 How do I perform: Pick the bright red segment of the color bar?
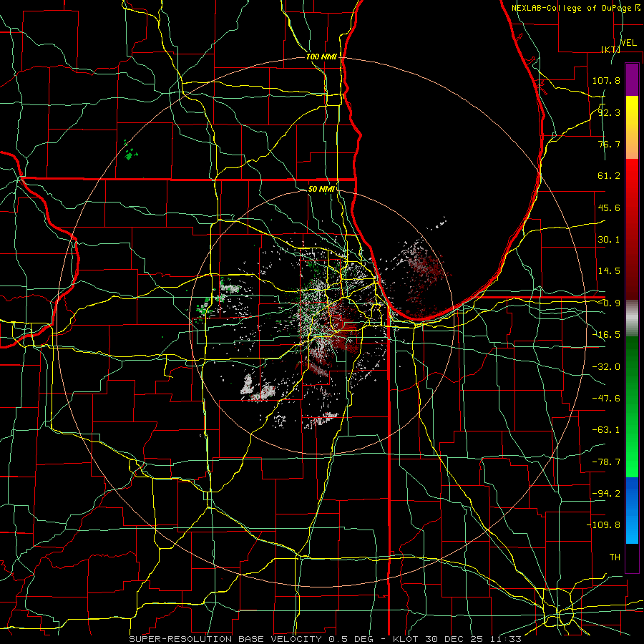(632, 230)
